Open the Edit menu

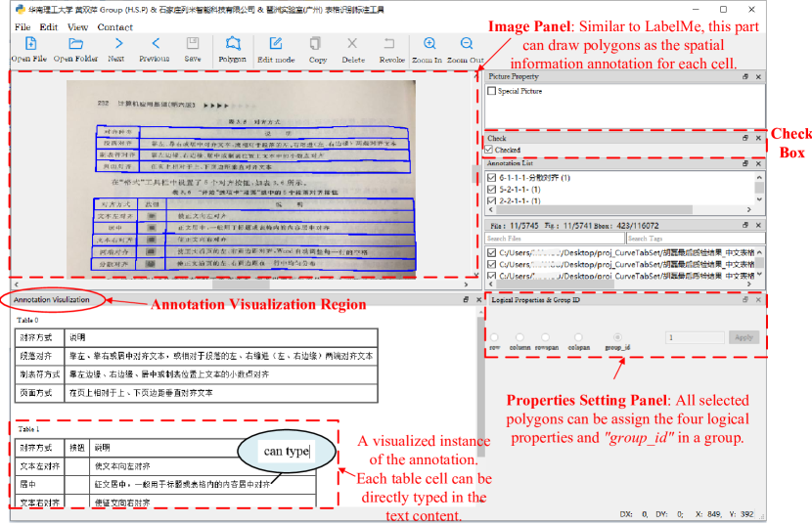(x=49, y=27)
